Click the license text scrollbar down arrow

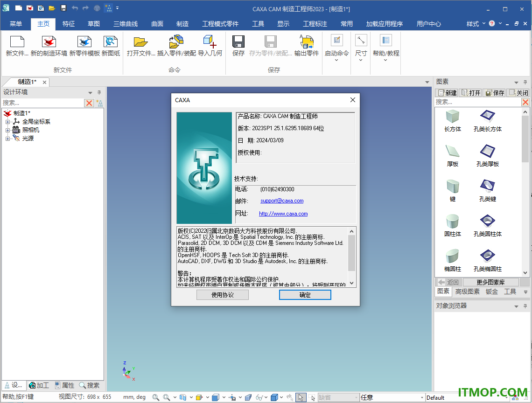[352, 283]
